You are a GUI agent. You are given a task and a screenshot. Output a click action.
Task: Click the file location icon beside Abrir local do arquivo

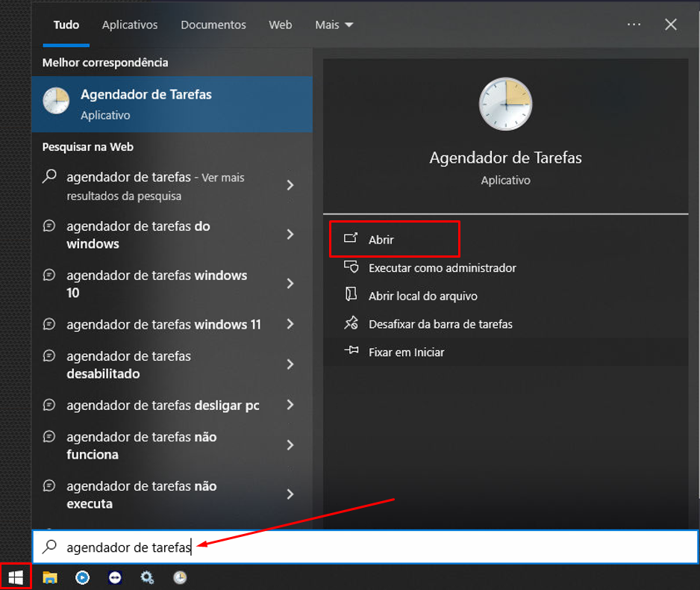click(x=351, y=294)
